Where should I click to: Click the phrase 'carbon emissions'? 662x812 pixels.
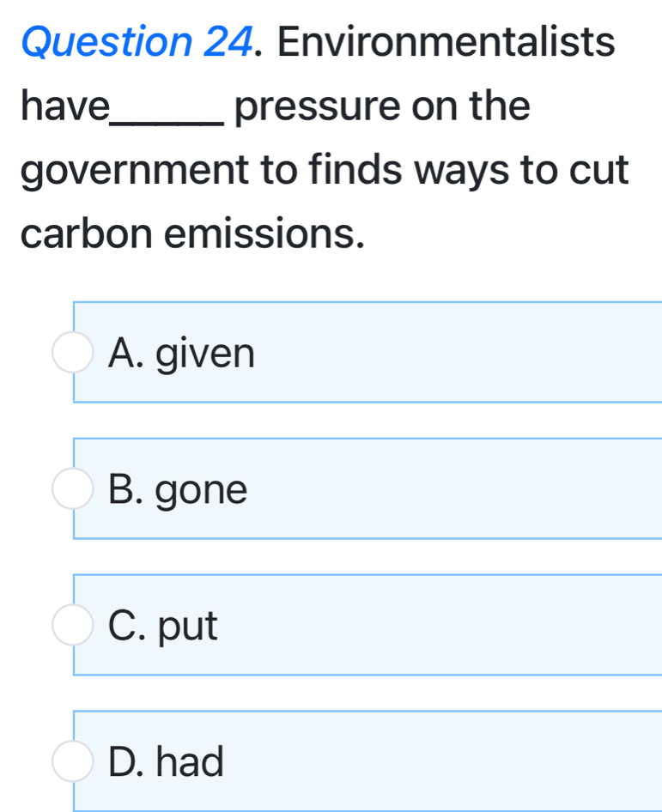tap(189, 233)
